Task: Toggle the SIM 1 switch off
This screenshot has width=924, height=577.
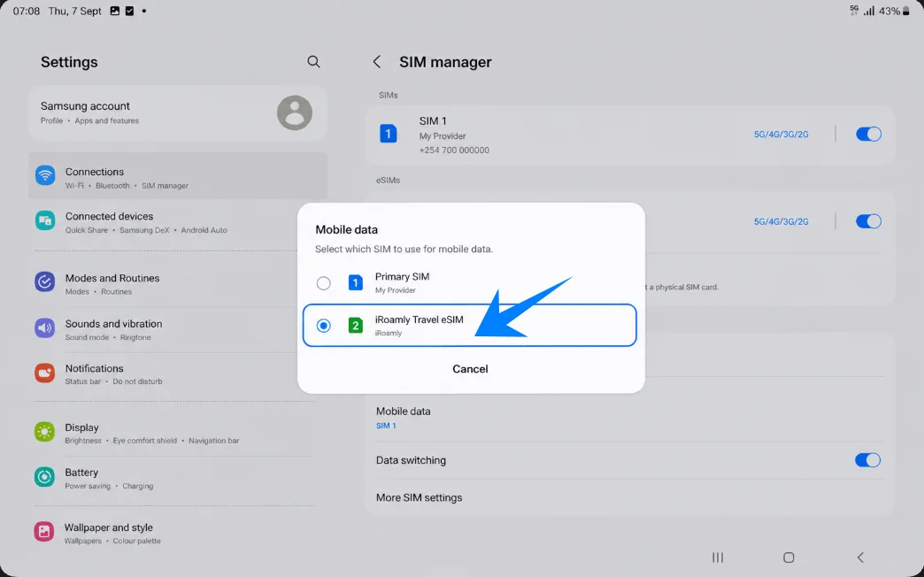Action: [868, 135]
